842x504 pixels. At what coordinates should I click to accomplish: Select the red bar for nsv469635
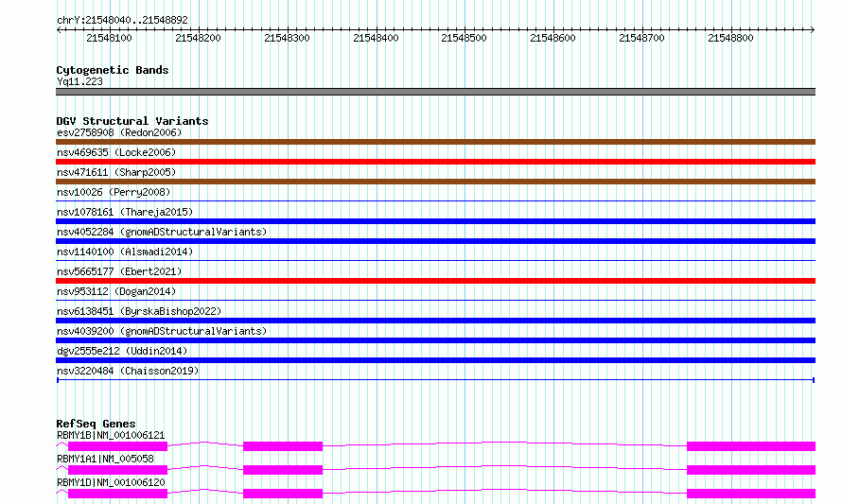coord(435,162)
